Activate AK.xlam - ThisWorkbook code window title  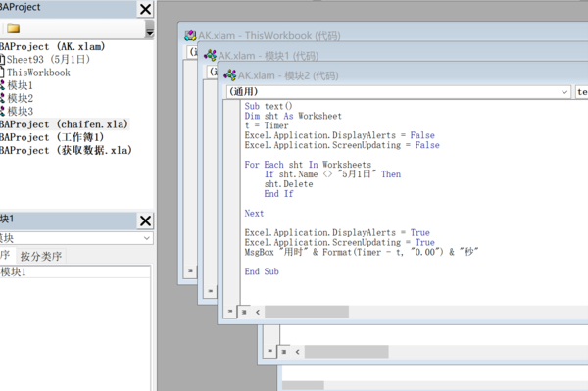coord(269,36)
